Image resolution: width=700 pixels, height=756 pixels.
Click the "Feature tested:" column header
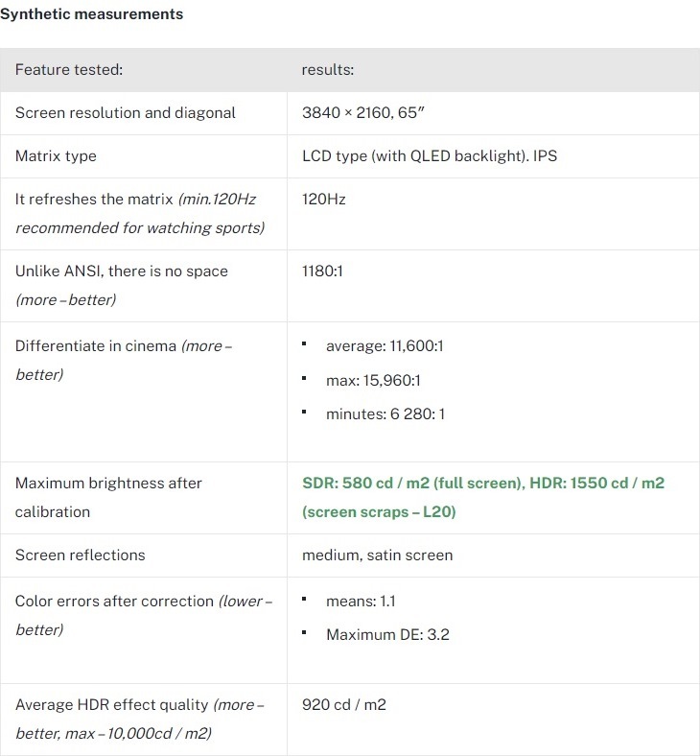click(x=69, y=70)
